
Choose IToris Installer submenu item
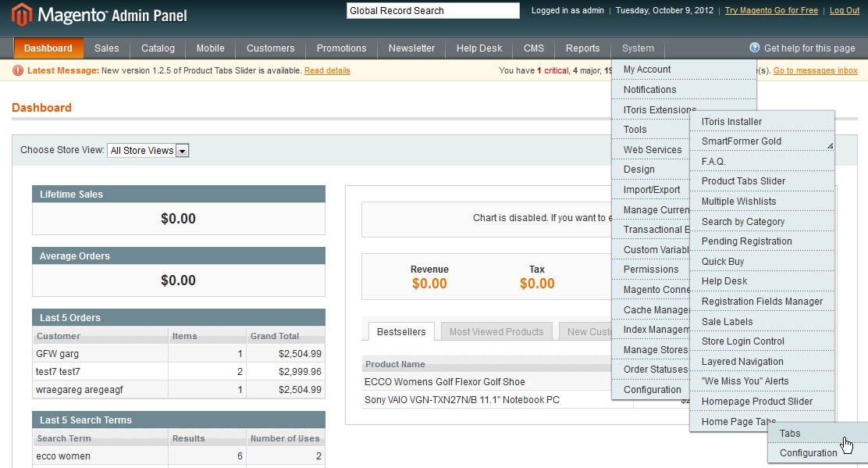tap(762, 121)
